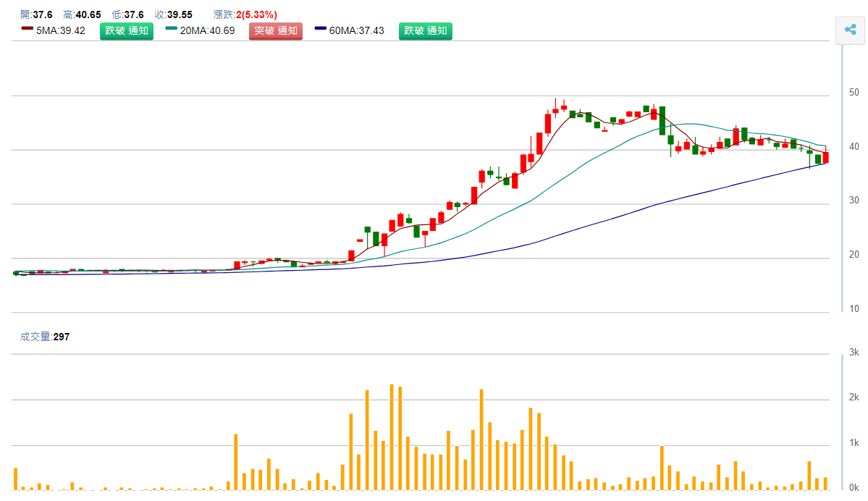Click the large green candlestick after the peak
The image size is (868, 501).
[x=662, y=120]
